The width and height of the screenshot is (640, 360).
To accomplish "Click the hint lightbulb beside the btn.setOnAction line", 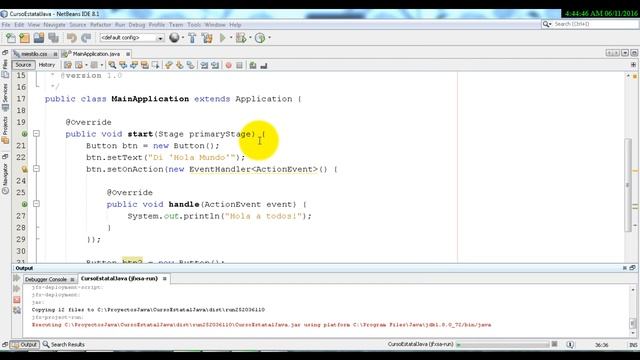I will (24, 169).
